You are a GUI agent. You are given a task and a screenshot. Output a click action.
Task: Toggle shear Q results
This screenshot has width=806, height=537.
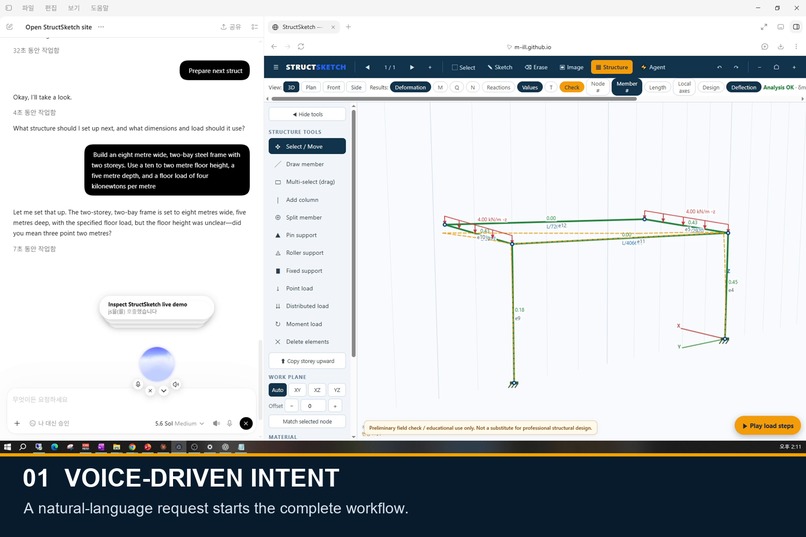click(x=456, y=87)
